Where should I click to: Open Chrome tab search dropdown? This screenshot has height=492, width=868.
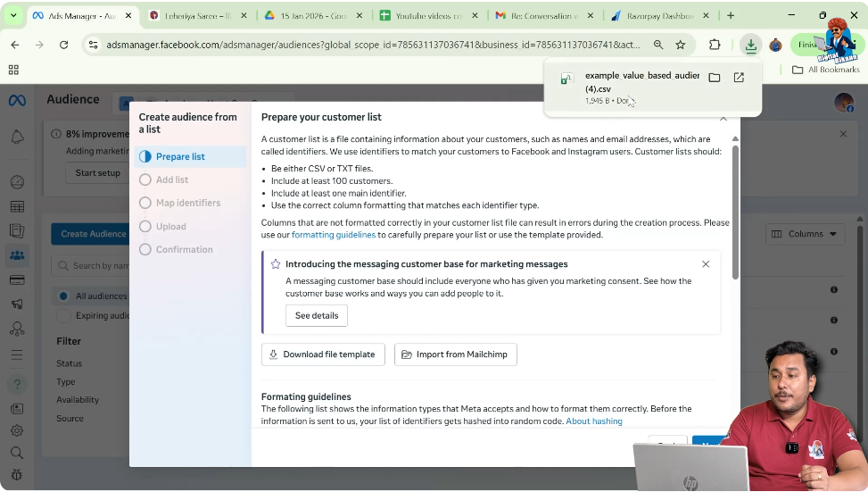[x=13, y=15]
